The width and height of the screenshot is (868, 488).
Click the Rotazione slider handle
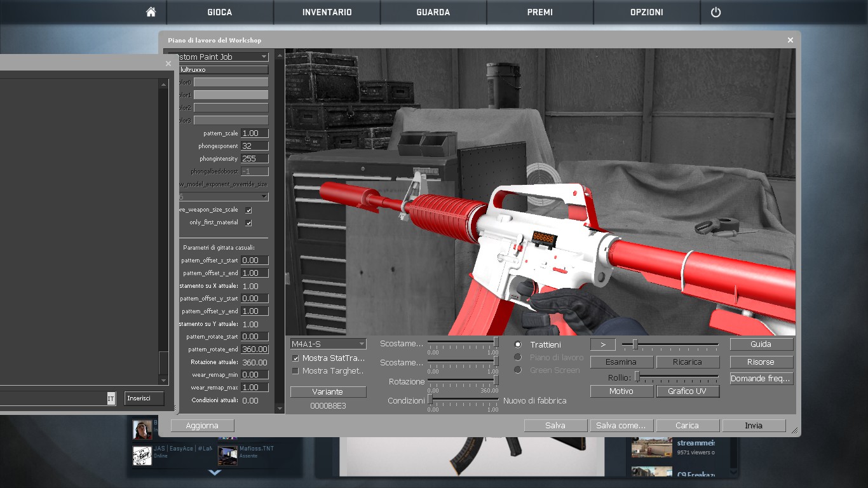[496, 381]
